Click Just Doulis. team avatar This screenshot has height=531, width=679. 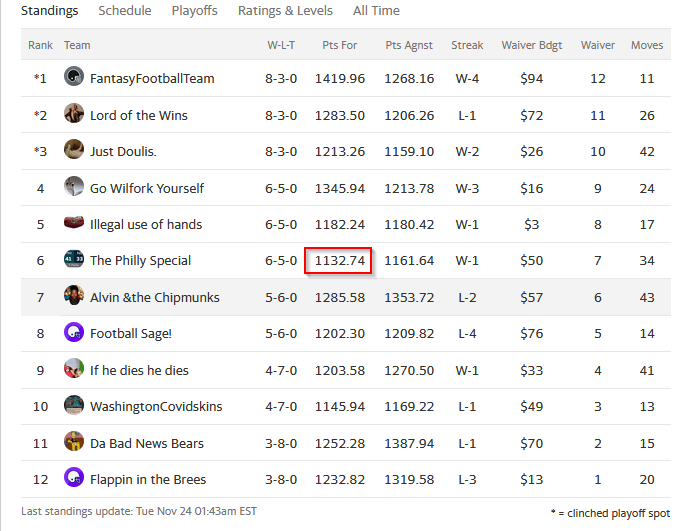(74, 151)
